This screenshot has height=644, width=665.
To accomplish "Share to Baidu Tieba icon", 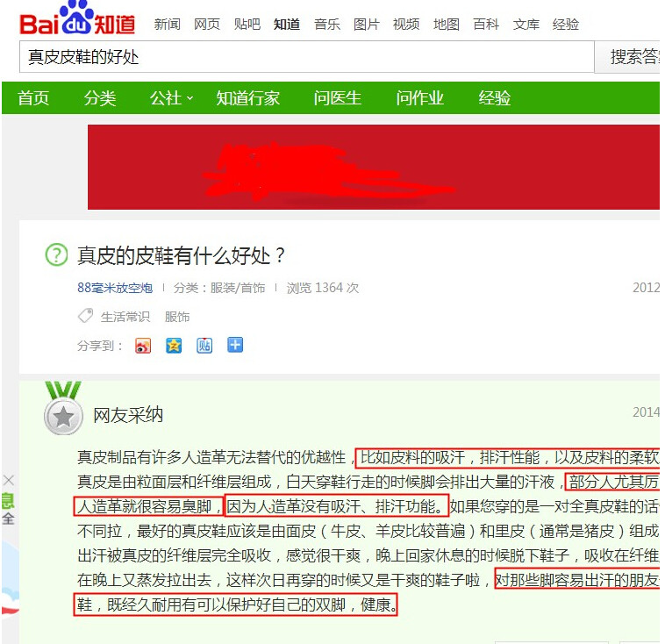I will click(204, 346).
